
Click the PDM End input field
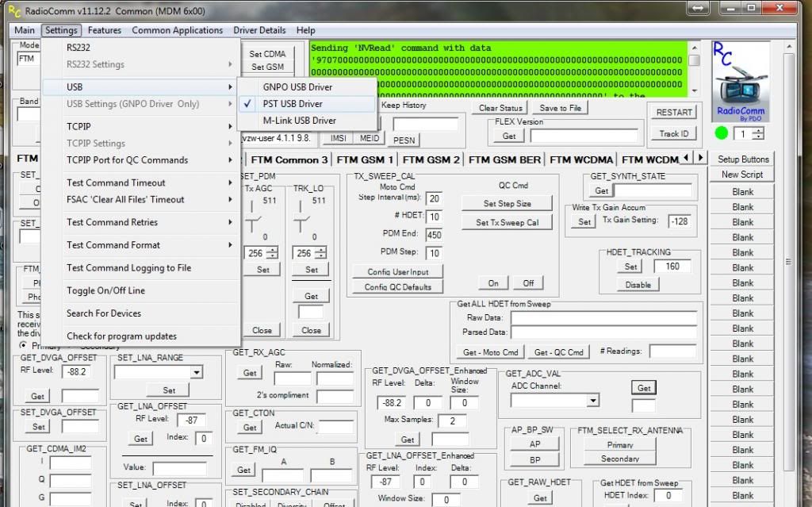[x=434, y=235]
